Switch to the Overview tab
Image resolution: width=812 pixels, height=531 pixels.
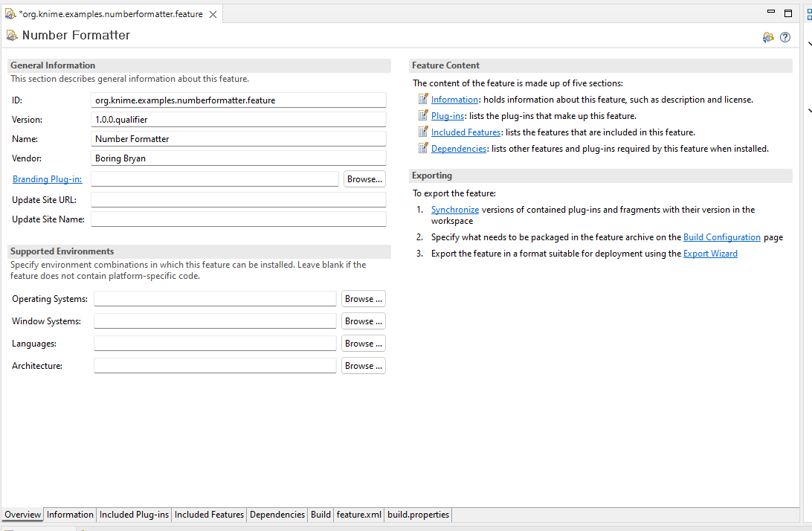pyautogui.click(x=23, y=515)
